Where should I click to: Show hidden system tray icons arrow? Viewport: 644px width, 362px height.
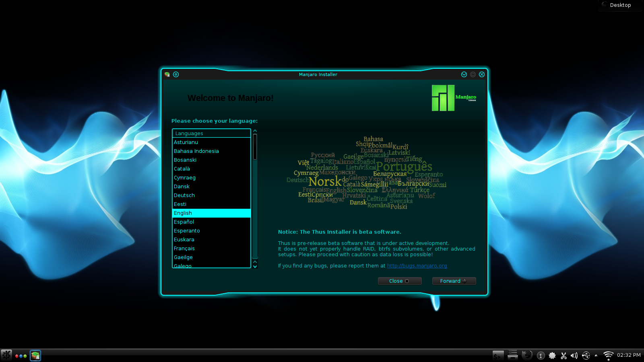(x=596, y=356)
